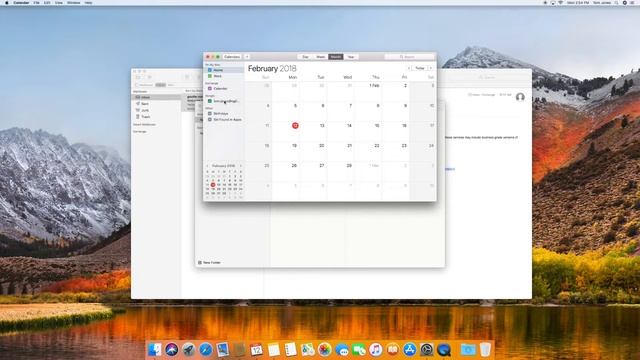Launch Siri from the dock
The height and width of the screenshot is (360, 640).
click(172, 349)
